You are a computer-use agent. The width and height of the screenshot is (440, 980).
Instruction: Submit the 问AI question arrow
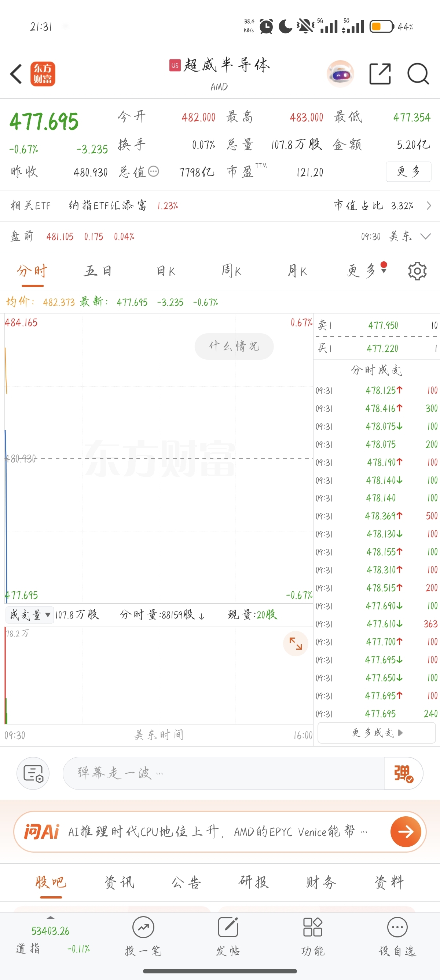point(406,832)
